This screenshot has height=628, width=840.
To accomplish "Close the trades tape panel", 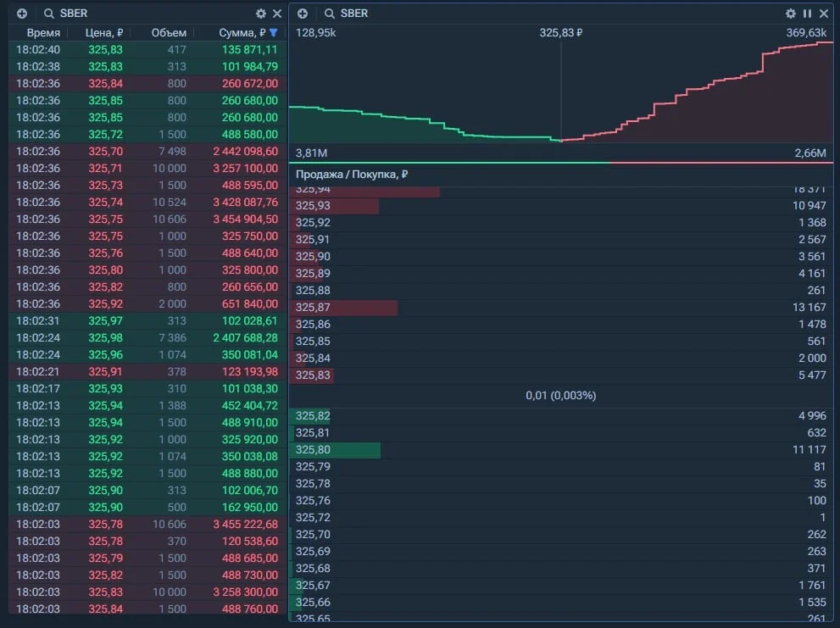I will [x=277, y=14].
